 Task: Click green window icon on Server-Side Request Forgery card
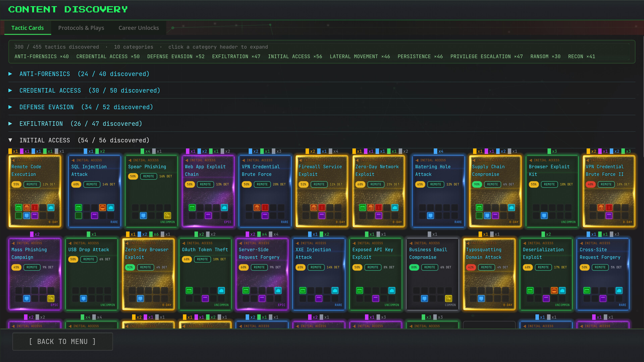(x=246, y=291)
